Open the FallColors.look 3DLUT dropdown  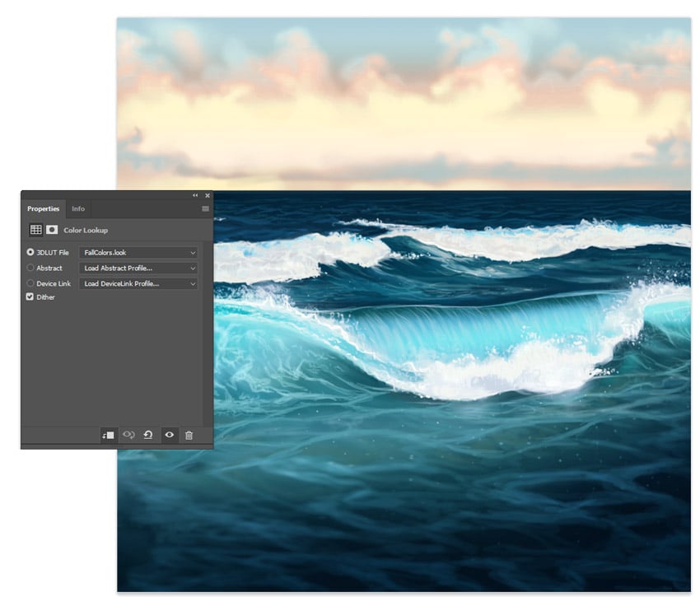pos(138,252)
